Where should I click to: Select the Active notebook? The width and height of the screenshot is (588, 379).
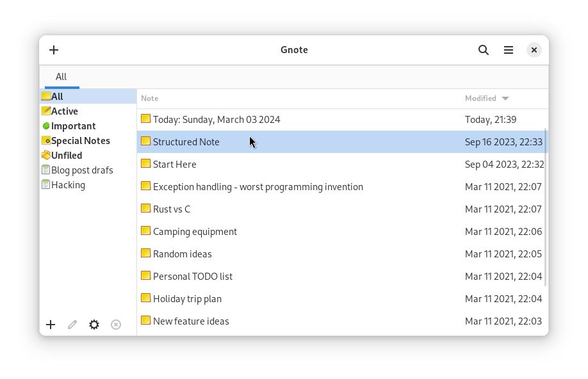pos(64,111)
